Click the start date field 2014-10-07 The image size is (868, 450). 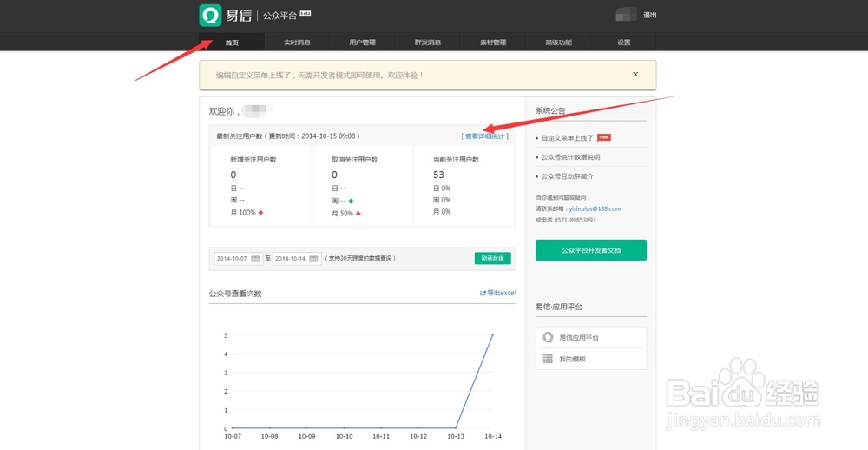(x=238, y=259)
